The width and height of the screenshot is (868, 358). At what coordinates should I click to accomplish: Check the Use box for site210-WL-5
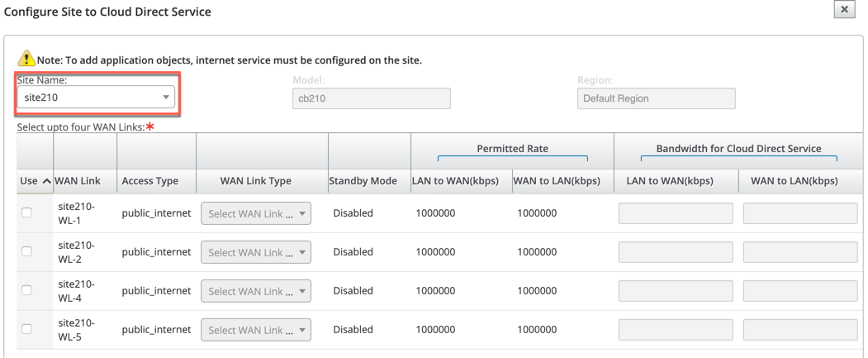[26, 329]
